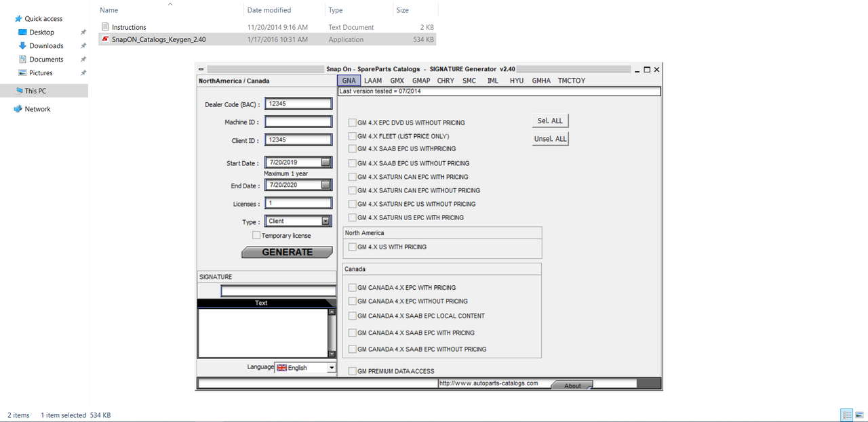The width and height of the screenshot is (868, 422).
Task: Open the Language dropdown showing English
Action: click(305, 368)
